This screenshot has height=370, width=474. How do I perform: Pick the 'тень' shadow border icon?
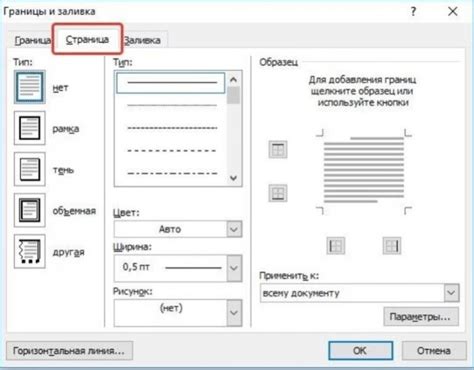tap(29, 169)
